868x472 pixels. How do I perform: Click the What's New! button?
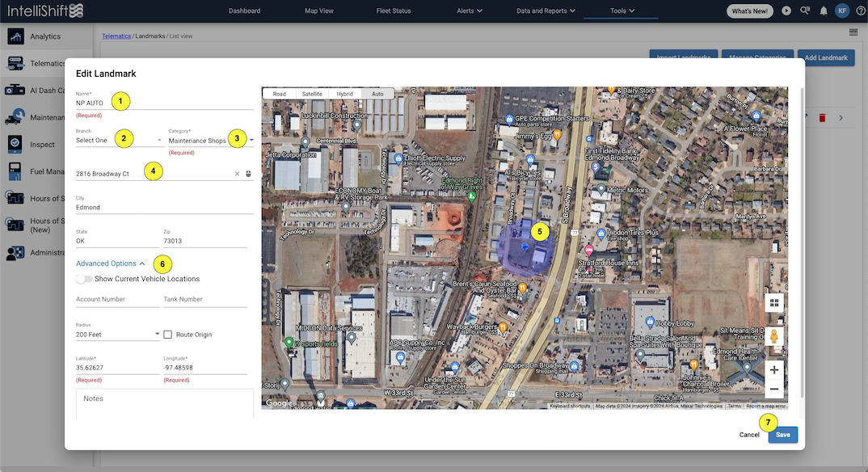[x=749, y=11]
